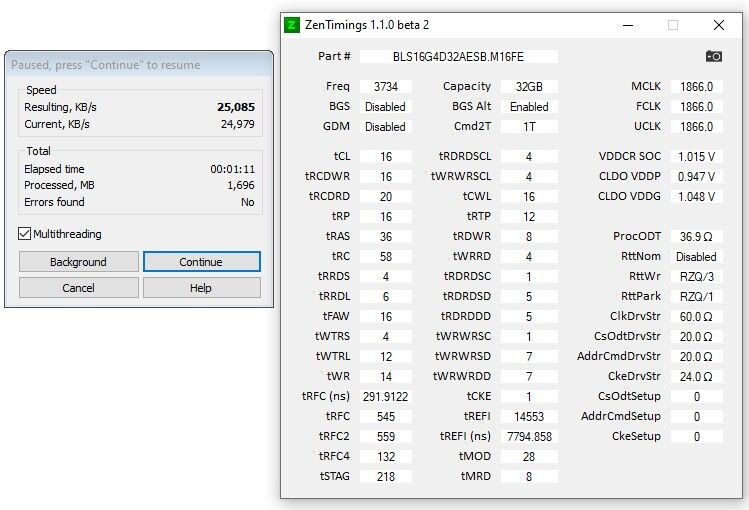Image resolution: width=749 pixels, height=510 pixels.
Task: Click the tMRD value field
Action: point(529,477)
